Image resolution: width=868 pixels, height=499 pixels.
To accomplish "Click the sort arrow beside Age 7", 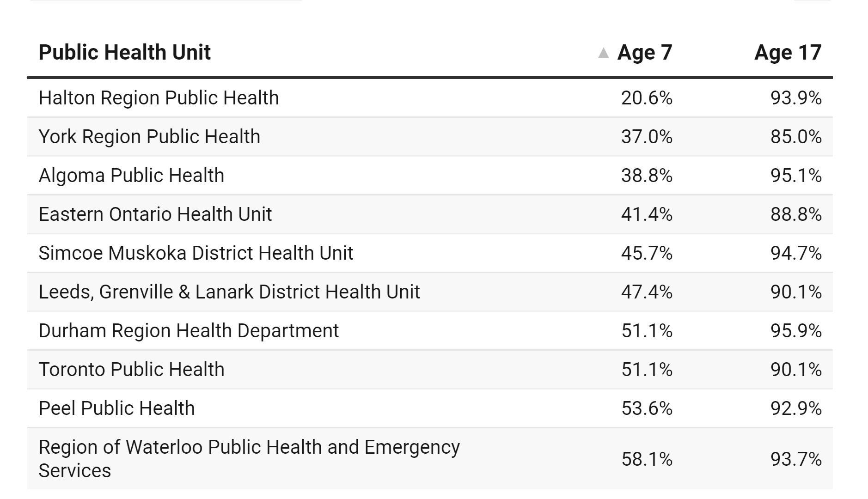I will [x=603, y=53].
